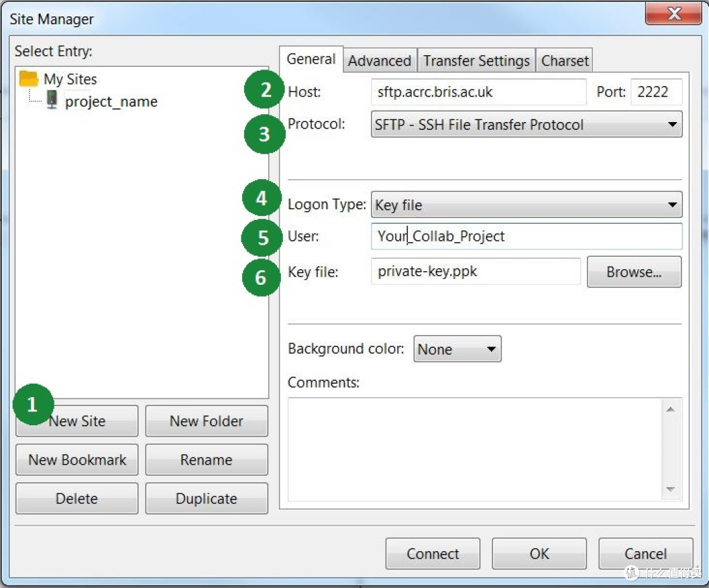Image resolution: width=709 pixels, height=588 pixels.
Task: Rename the selected site
Action: click(x=207, y=459)
